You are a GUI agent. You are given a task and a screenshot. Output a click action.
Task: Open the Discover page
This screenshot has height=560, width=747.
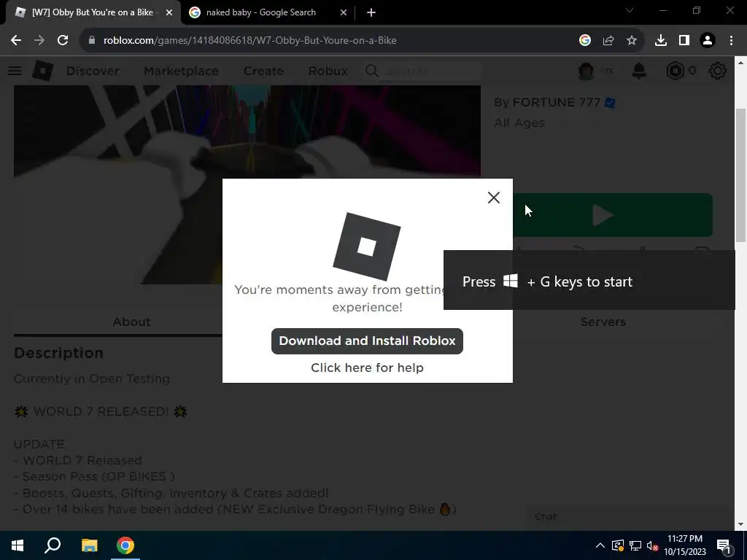pos(93,71)
